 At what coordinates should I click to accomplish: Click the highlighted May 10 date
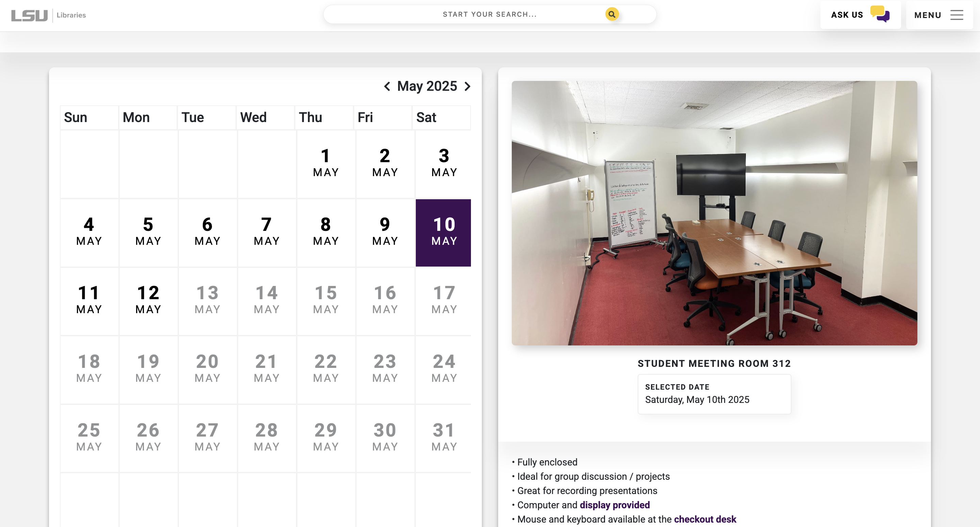pos(444,232)
